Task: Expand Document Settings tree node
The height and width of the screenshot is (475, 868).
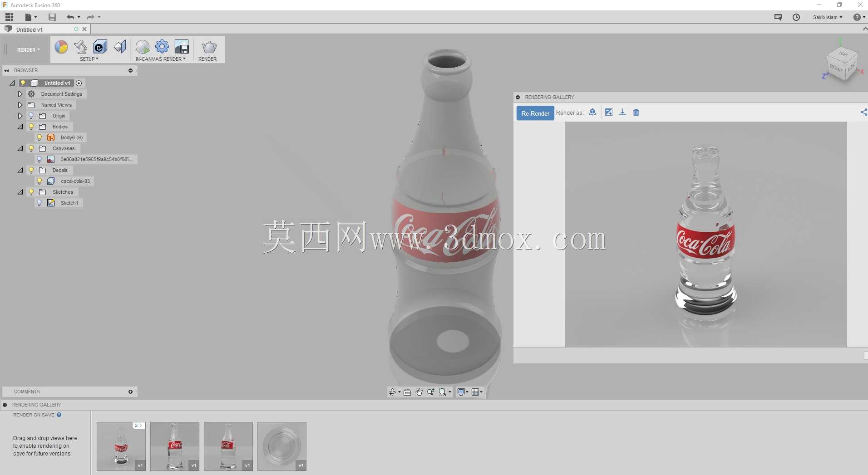Action: [x=20, y=94]
